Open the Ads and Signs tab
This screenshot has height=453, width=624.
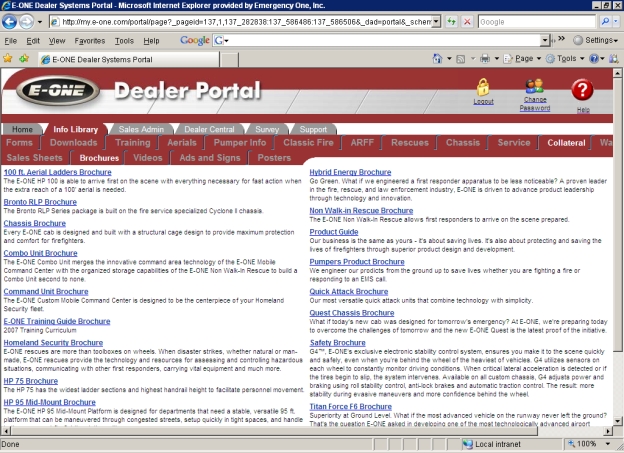pos(210,158)
